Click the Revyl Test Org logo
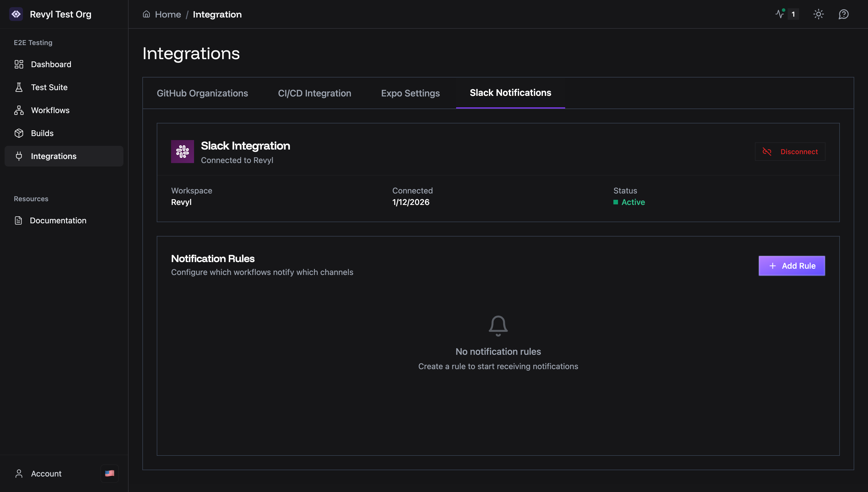Screen dimensions: 868x492 (x=16, y=14)
